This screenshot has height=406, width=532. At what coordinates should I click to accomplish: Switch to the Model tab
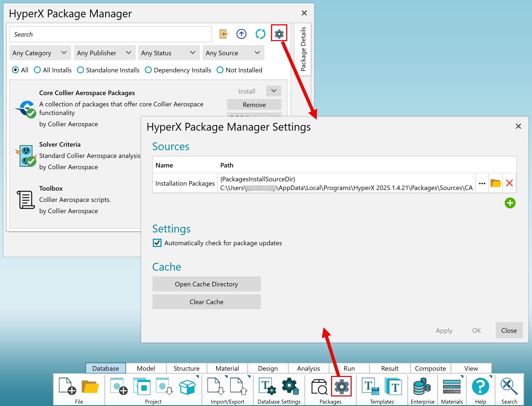146,368
